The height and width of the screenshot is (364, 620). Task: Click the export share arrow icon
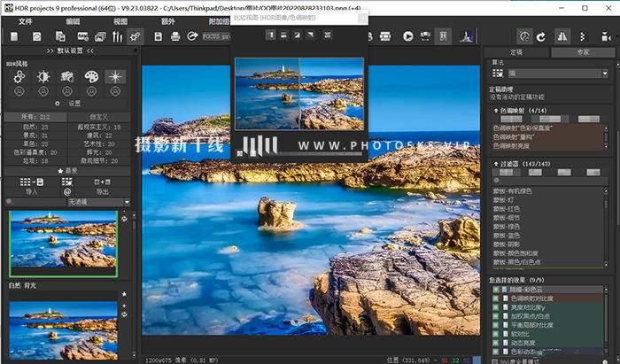tap(192, 36)
